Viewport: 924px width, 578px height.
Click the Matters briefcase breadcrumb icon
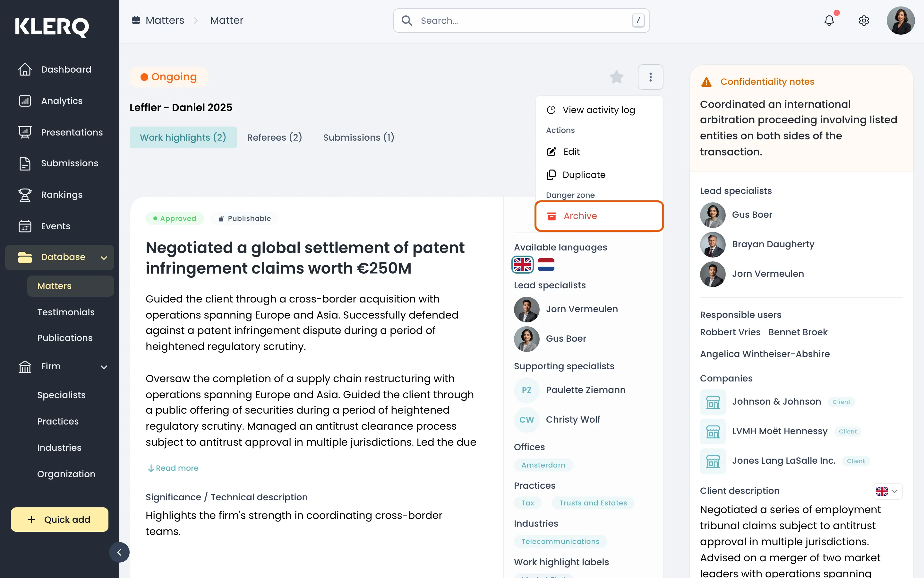coord(136,20)
